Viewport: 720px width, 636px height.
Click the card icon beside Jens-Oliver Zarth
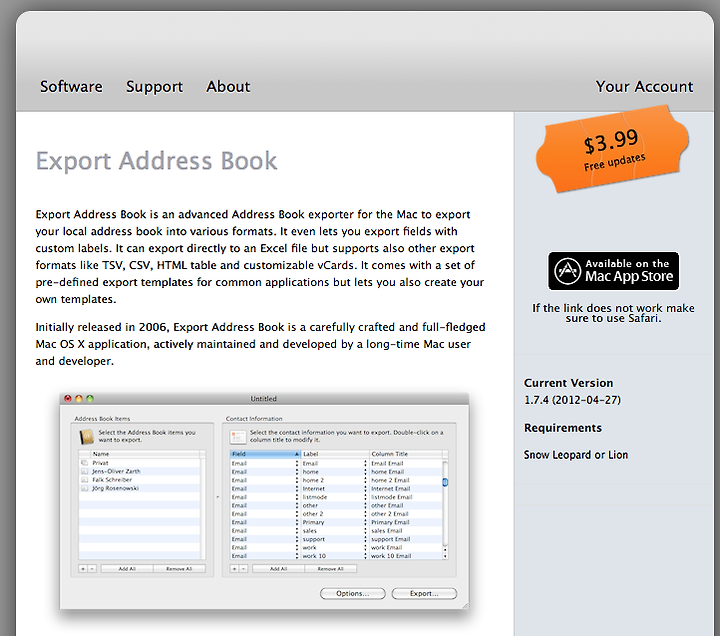[x=84, y=472]
